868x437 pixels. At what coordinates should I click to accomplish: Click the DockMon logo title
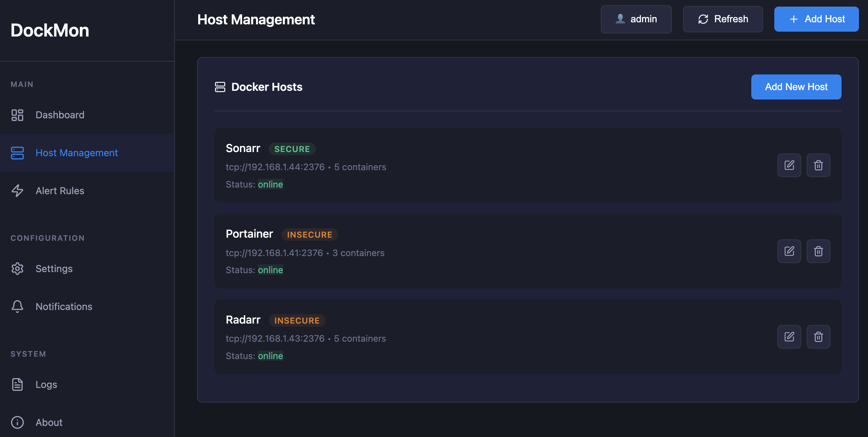pyautogui.click(x=50, y=31)
